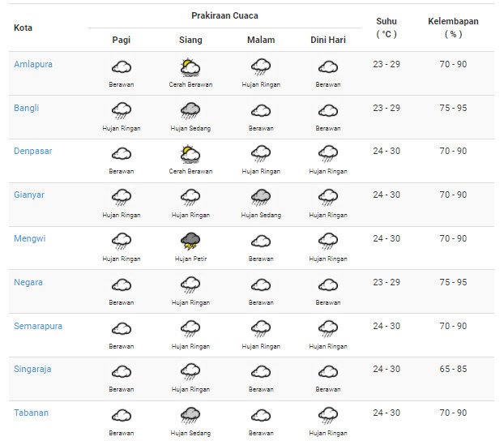The width and height of the screenshot is (504, 445).
Task: Select the Suhu column header
Action: coord(387,28)
